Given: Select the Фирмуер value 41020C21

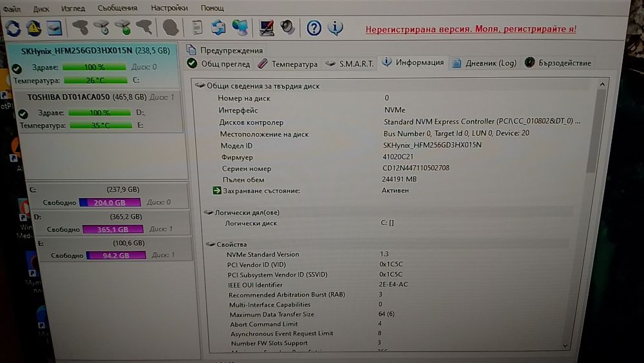Looking at the screenshot, I should (397, 157).
